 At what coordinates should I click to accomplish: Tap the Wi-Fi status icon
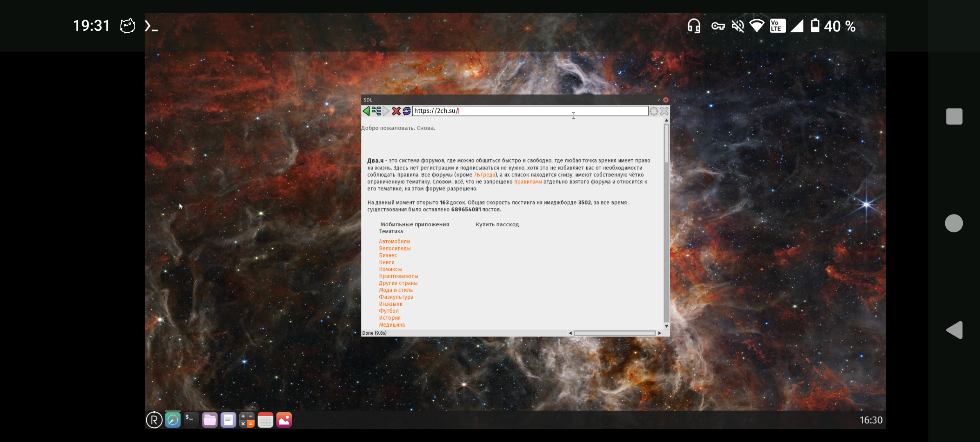[757, 26]
